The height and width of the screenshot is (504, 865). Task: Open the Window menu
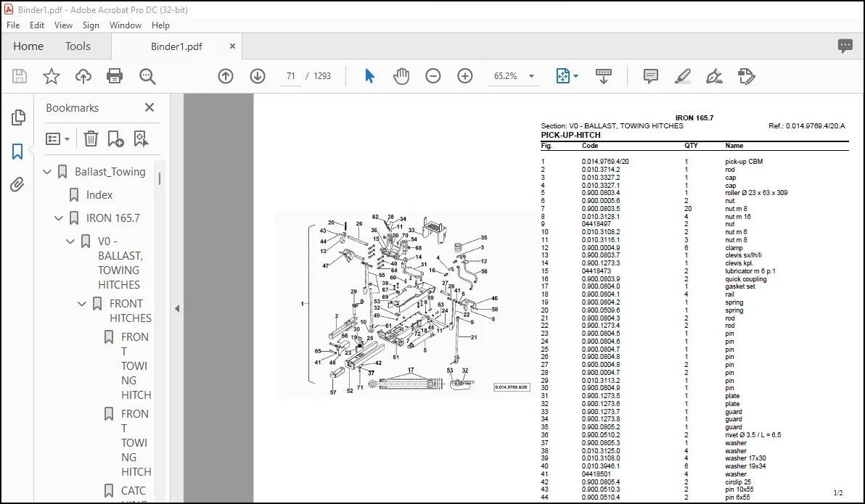coord(126,25)
